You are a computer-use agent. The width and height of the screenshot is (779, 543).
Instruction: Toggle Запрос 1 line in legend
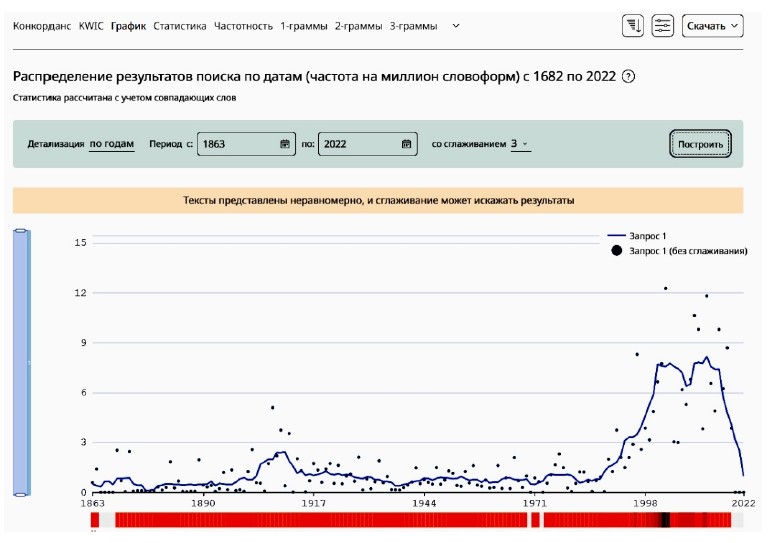(x=648, y=235)
